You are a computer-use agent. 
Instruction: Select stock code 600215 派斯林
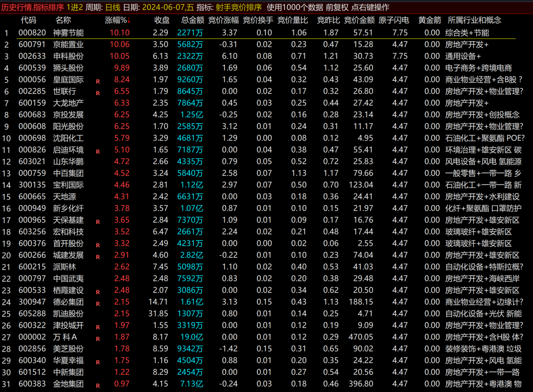[x=32, y=267]
